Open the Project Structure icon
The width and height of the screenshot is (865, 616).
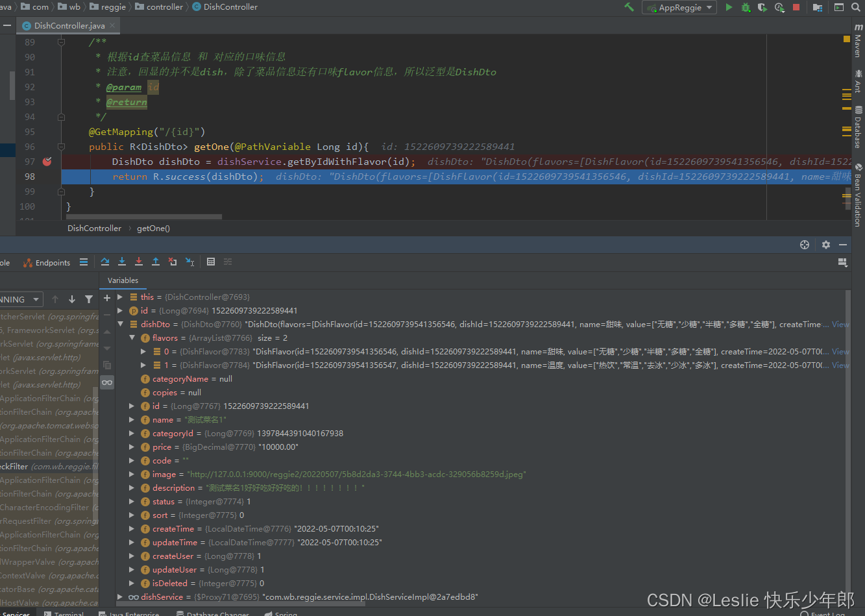pos(818,7)
